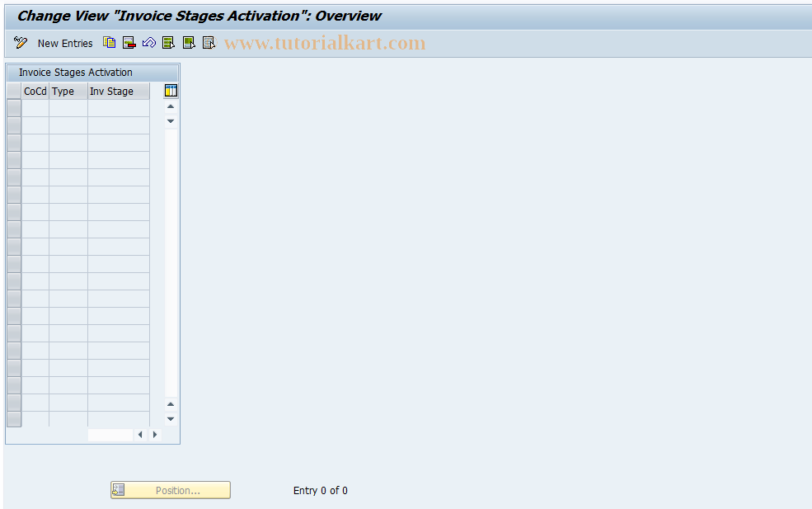The height and width of the screenshot is (509, 812).
Task: Click the Select All icon
Action: click(x=169, y=43)
